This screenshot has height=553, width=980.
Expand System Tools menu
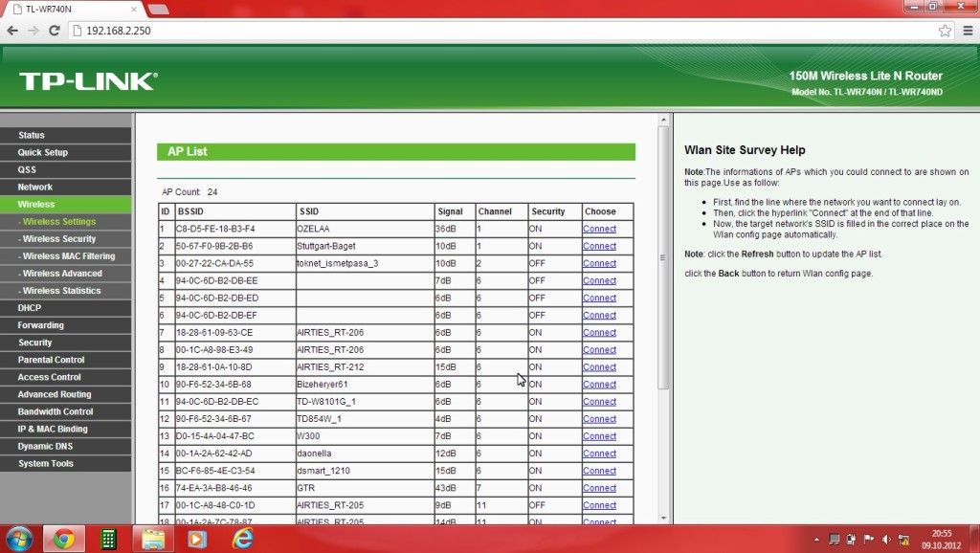66,464
